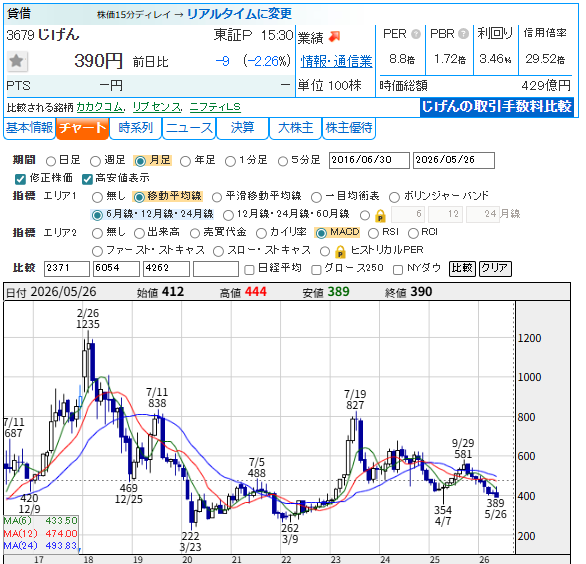This screenshot has width=586, height=564.
Task: Select 無し for 指標 エリア2
Action: 97,233
